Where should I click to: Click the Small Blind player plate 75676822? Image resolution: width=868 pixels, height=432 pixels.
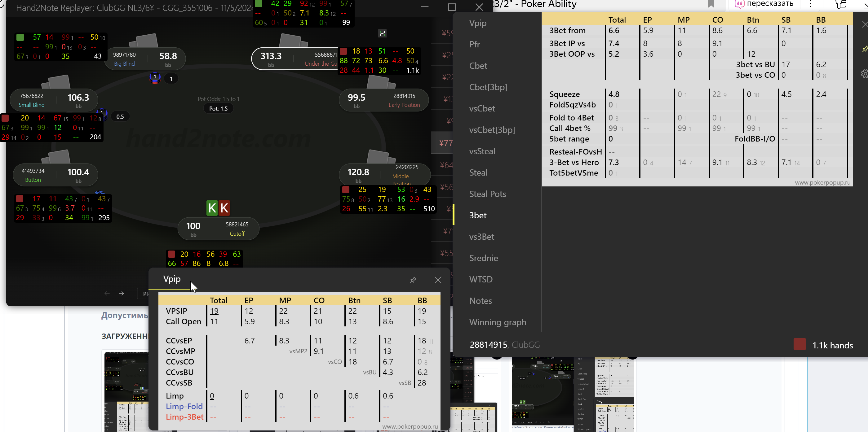(x=54, y=100)
